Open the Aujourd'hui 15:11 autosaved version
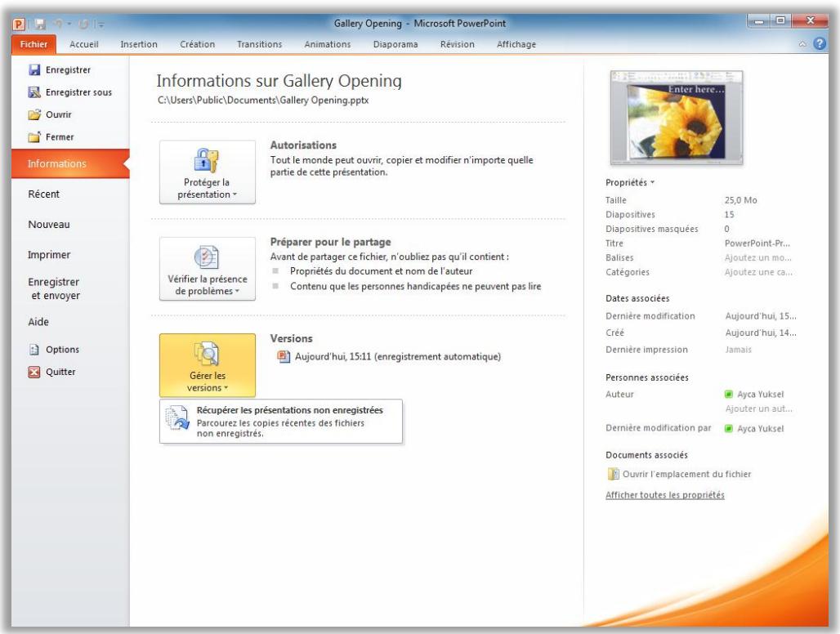Image resolution: width=840 pixels, height=634 pixels. click(397, 356)
